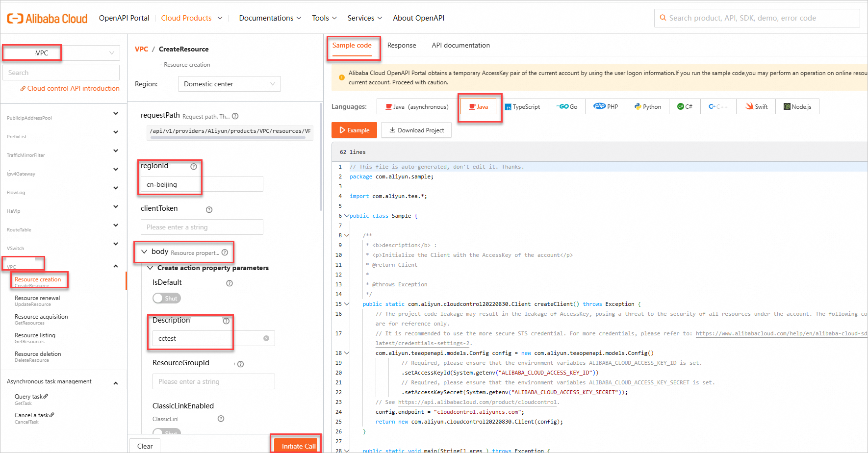Open Cloud control API introduction link
868x453 pixels.
pos(74,89)
